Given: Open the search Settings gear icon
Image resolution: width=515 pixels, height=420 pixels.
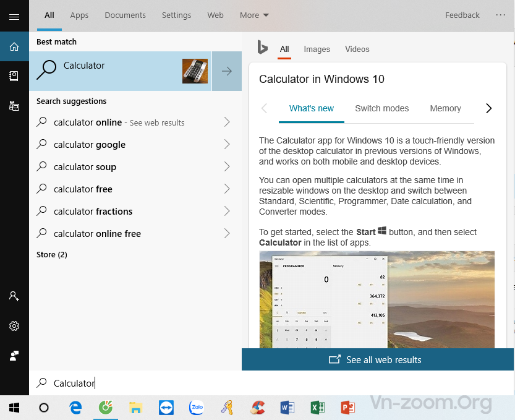Looking at the screenshot, I should tap(14, 326).
